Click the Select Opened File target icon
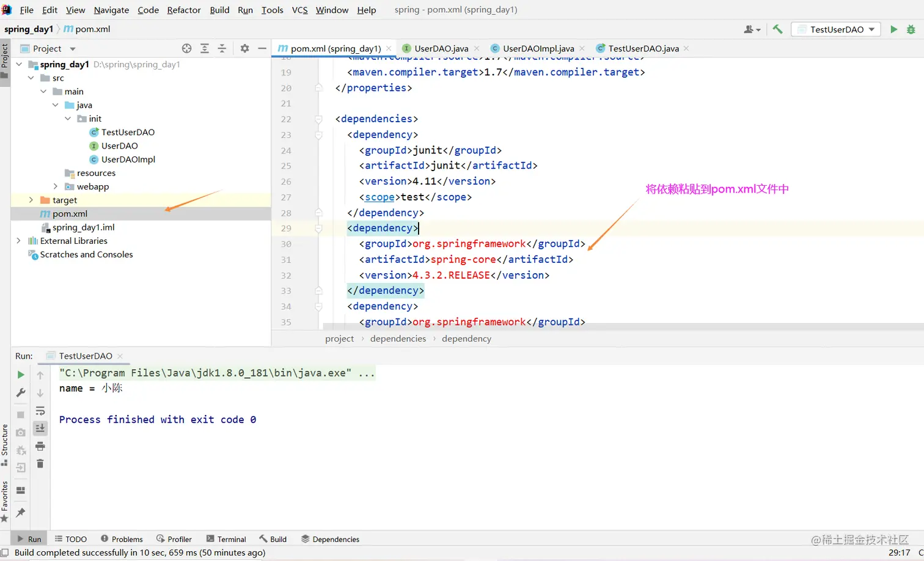 click(187, 48)
